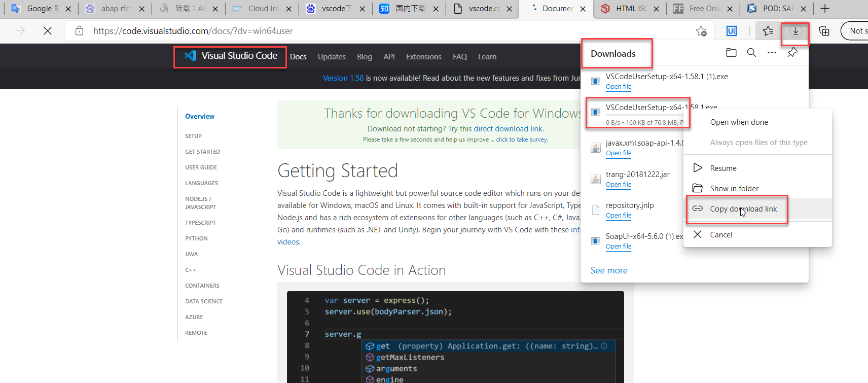
Task: Click the trang-20181222.jar file icon
Action: click(596, 179)
